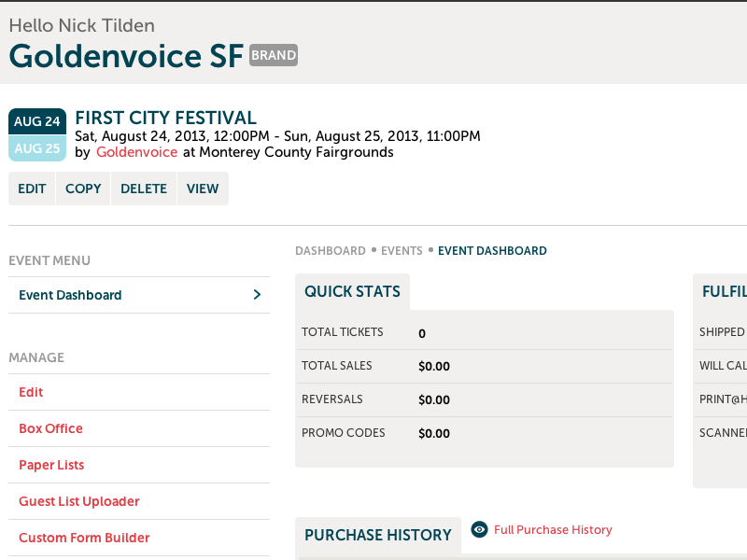
Task: Click the FIRST CITY FESTIVAL event title
Action: pyautogui.click(x=166, y=118)
